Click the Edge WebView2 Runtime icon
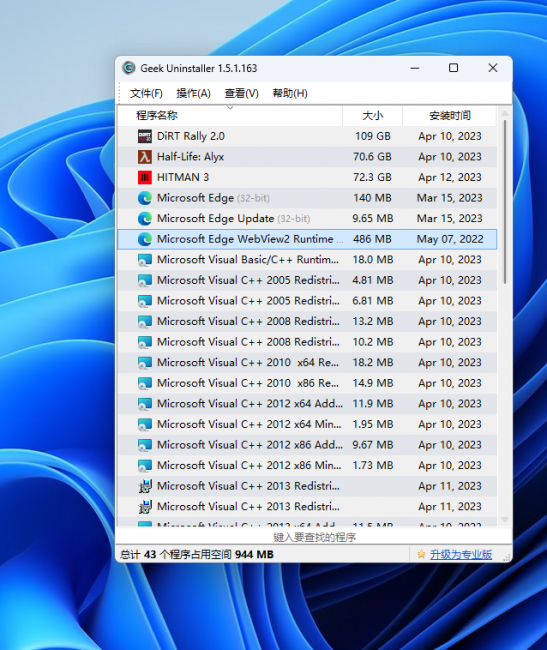Viewport: 547px width, 650px height. pyautogui.click(x=145, y=239)
